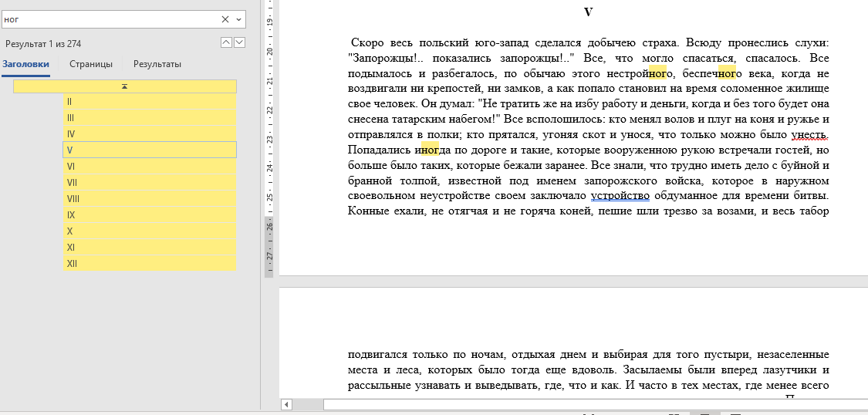Select heading VII in navigation pane
This screenshot has width=868, height=415.
pos(150,183)
